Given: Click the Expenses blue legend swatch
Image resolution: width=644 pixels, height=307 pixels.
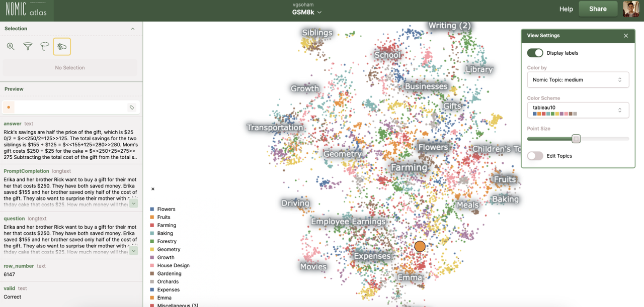Looking at the screenshot, I should click(x=152, y=289).
